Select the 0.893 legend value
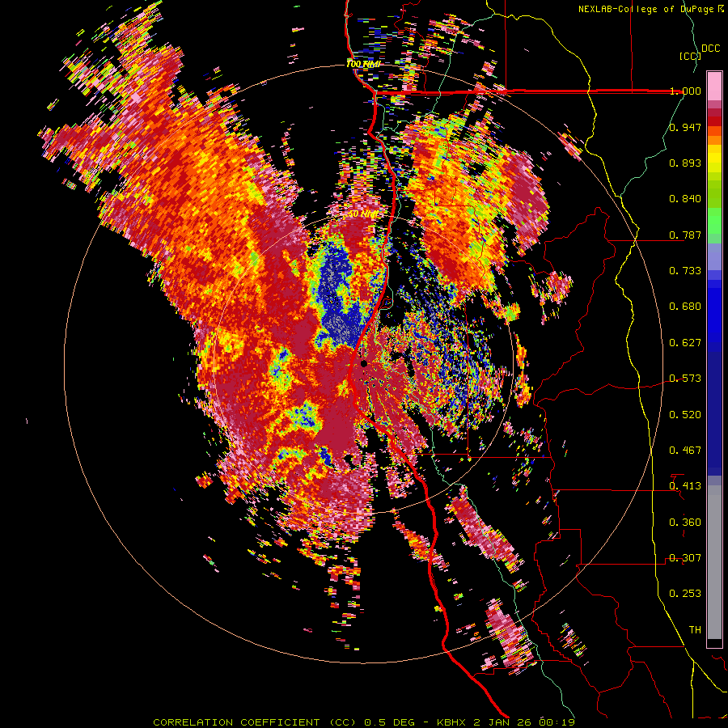The height and width of the screenshot is (728, 728). [685, 163]
